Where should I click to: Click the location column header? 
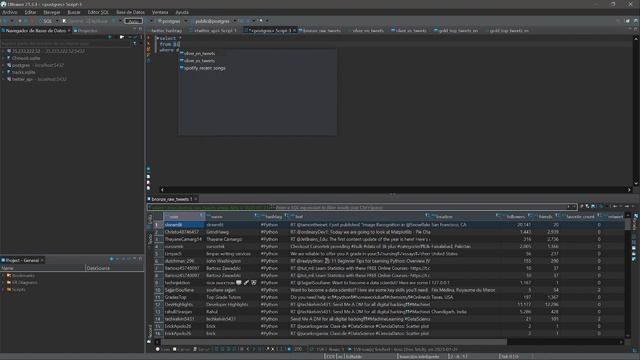(x=464, y=217)
